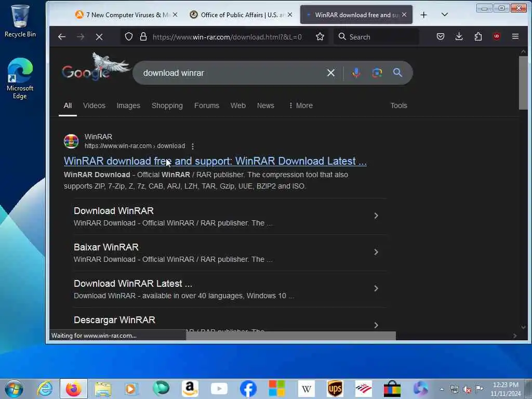Close the Office of Public Affairs tab
Screen dimensions: 532x399
point(290,15)
